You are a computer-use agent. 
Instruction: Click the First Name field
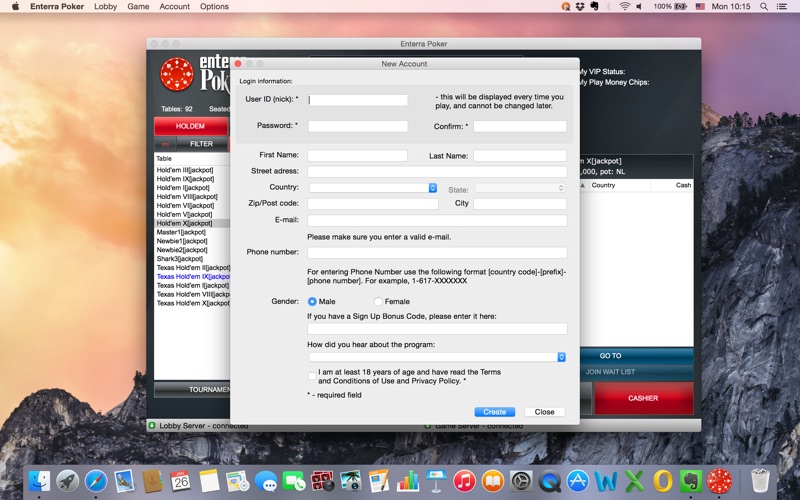[357, 156]
